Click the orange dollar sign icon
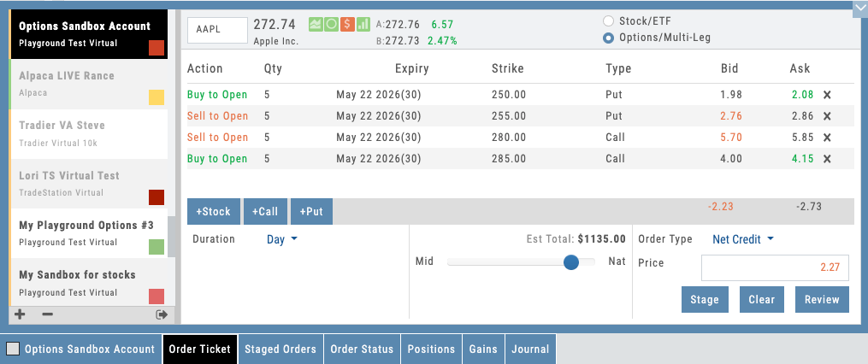 pos(346,25)
